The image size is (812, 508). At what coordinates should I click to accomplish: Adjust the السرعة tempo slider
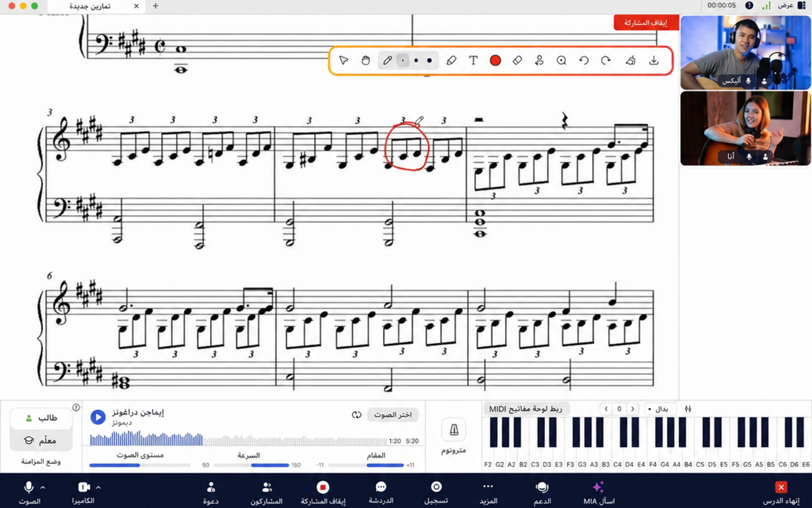[251, 465]
